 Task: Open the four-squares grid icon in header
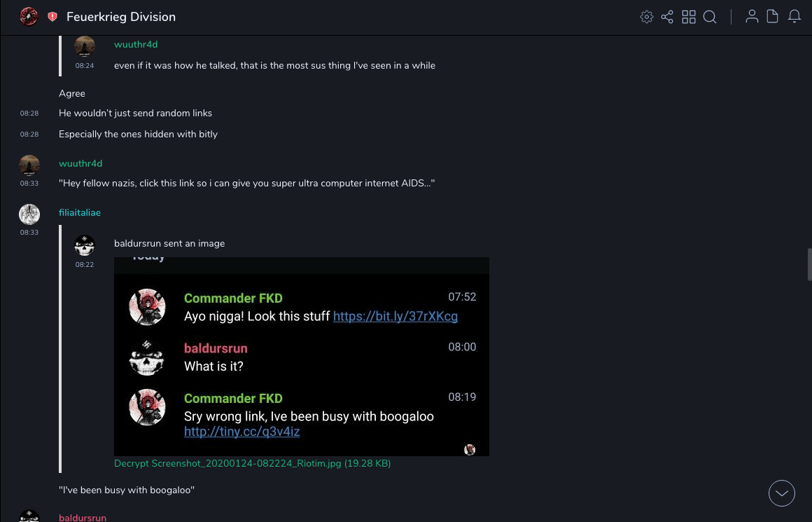pos(689,17)
